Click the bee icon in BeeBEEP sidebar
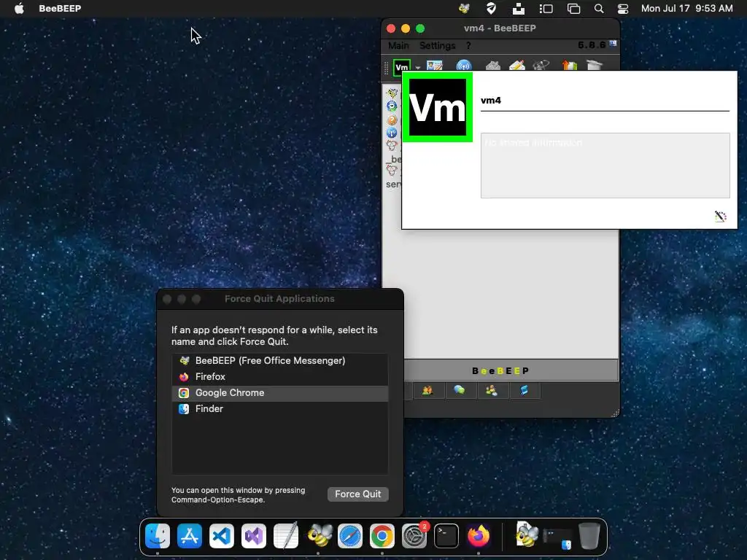This screenshot has width=747, height=560. pyautogui.click(x=392, y=93)
